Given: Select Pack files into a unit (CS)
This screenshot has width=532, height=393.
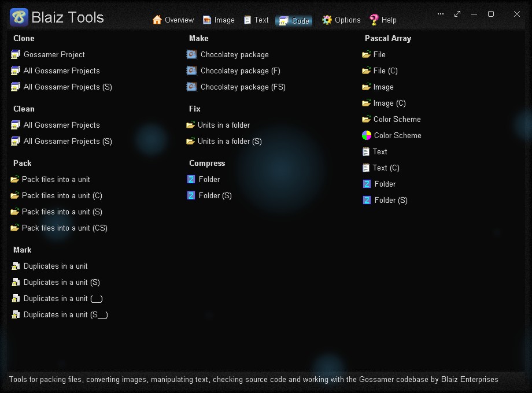Looking at the screenshot, I should (x=64, y=228).
